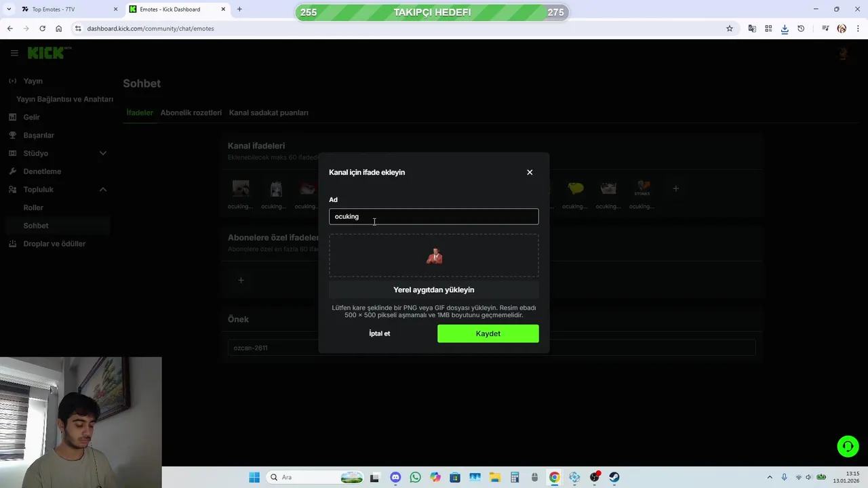This screenshot has width=868, height=488.
Task: Open the Kick support chat bubble
Action: 848,446
